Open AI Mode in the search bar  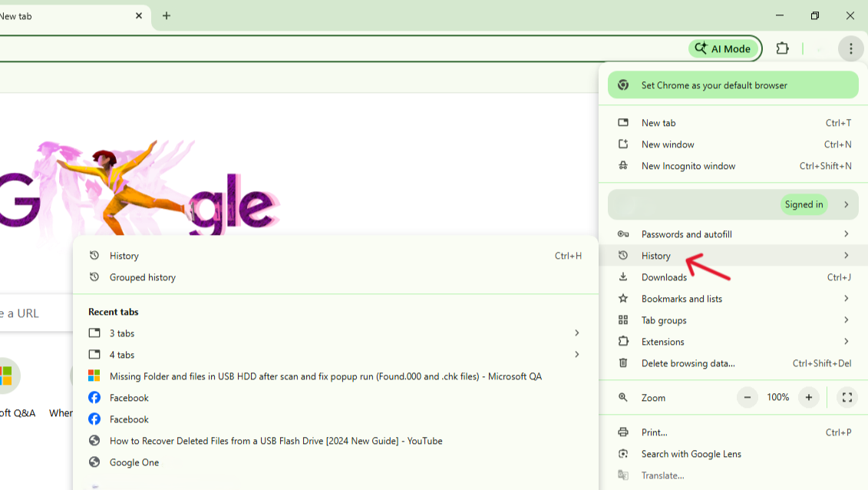click(x=722, y=48)
